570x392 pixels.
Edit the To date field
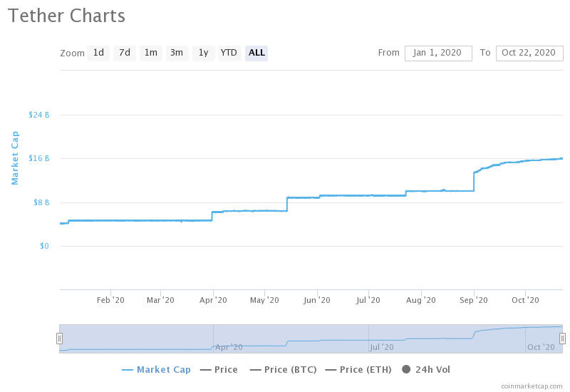tap(529, 53)
